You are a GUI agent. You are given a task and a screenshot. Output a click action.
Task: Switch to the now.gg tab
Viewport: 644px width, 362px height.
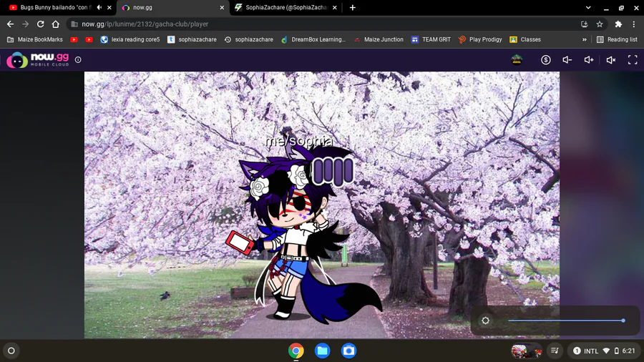pyautogui.click(x=172, y=7)
